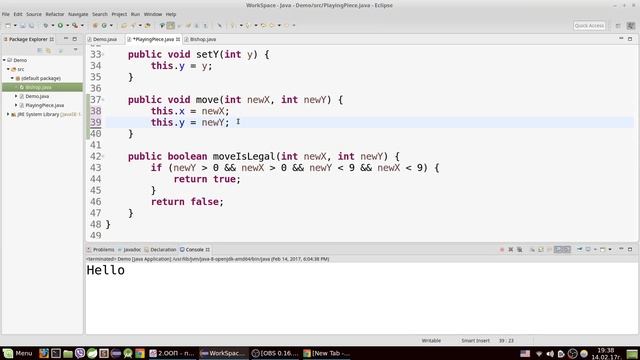
Task: Collapse all in Package Explorer
Action: click(x=40, y=50)
